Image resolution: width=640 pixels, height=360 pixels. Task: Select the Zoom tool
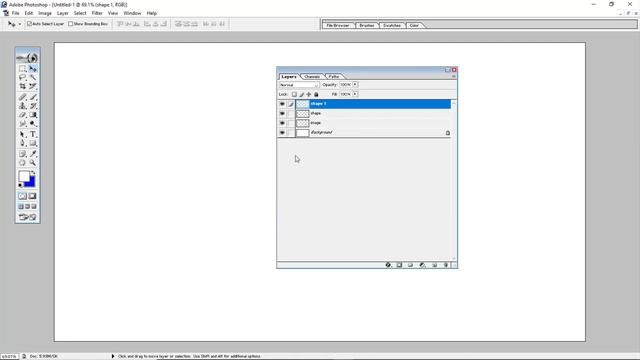click(x=33, y=163)
